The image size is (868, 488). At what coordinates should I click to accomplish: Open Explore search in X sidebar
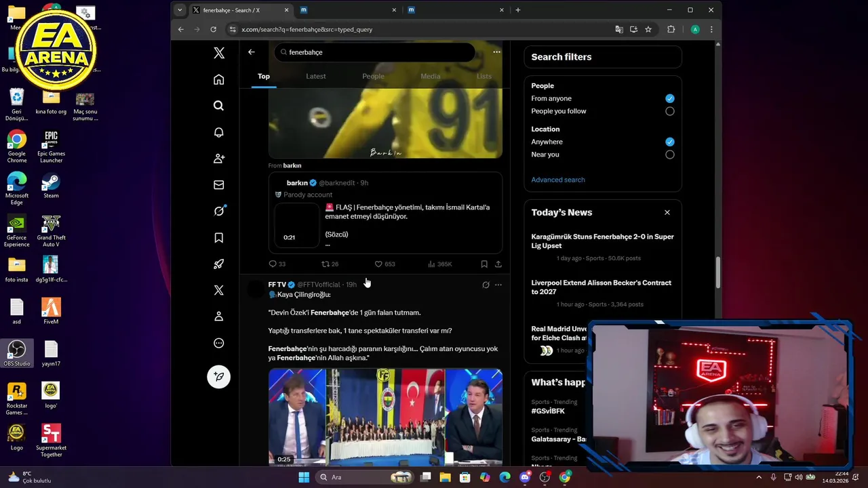[x=218, y=106]
